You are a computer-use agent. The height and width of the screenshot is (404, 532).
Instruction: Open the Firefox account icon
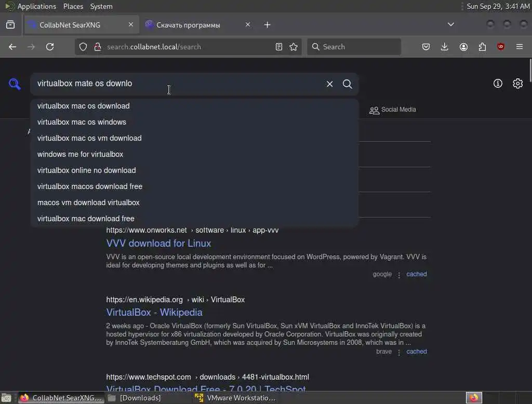463,47
